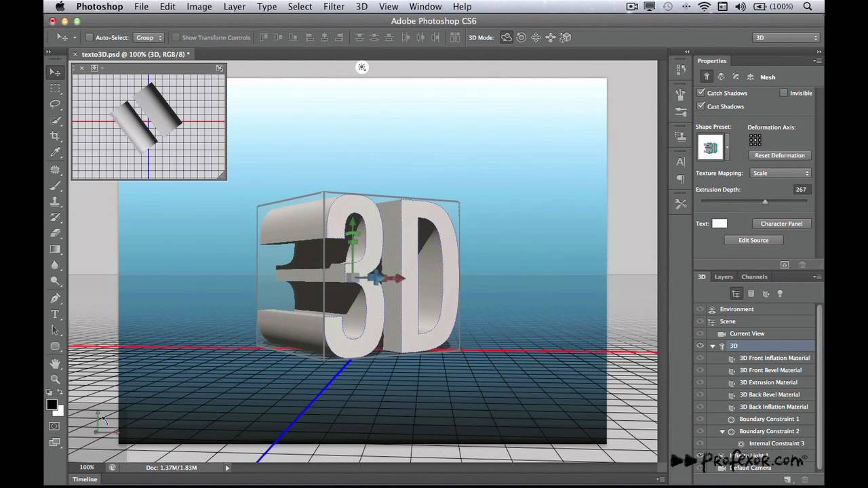Click the Edit Source button

click(x=753, y=240)
